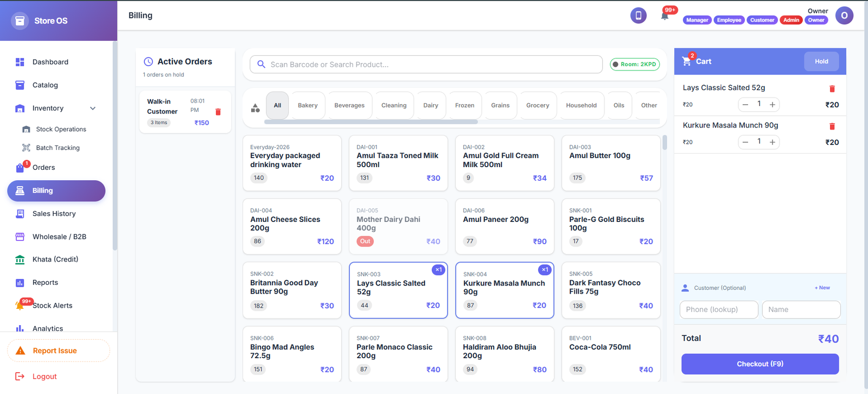This screenshot has width=868, height=394.
Task: Select the Billing menu item
Action: coord(56,190)
